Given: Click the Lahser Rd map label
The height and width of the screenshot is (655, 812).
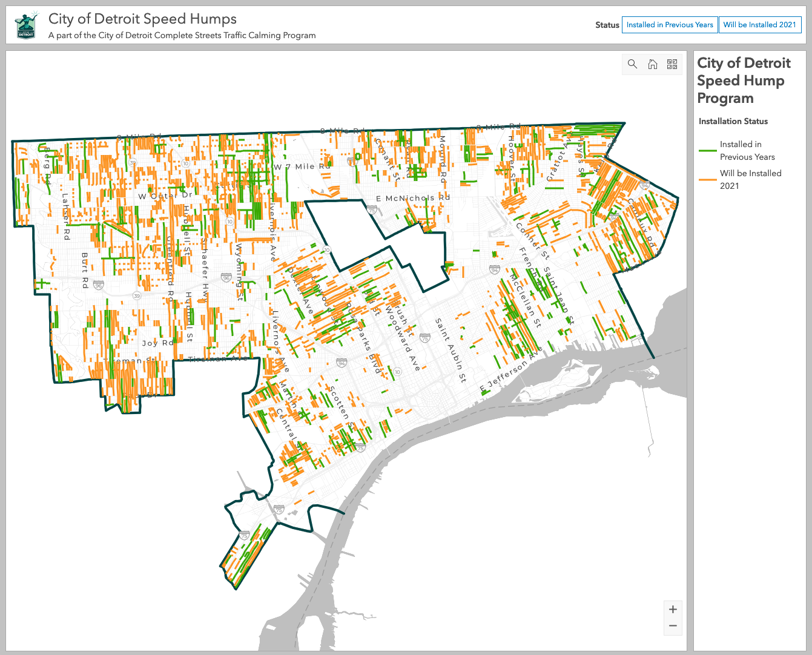Looking at the screenshot, I should point(66,217).
